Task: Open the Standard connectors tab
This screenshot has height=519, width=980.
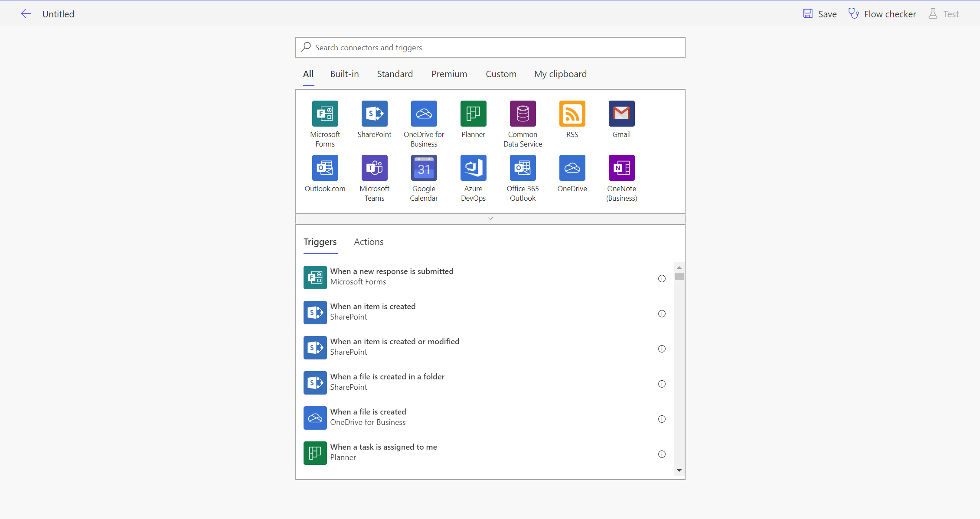Action: pyautogui.click(x=395, y=74)
